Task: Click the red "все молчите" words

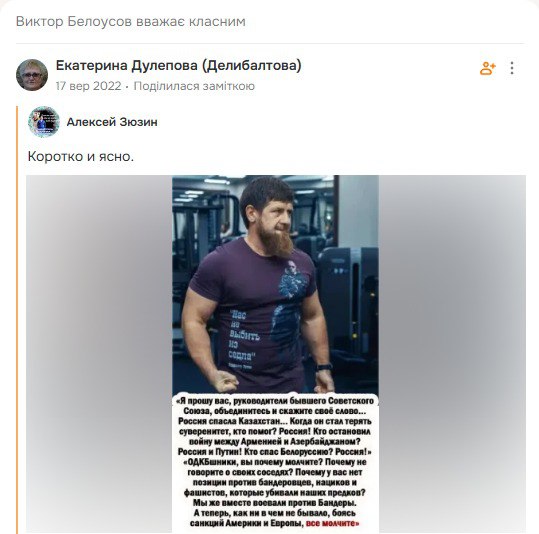Action: click(332, 523)
